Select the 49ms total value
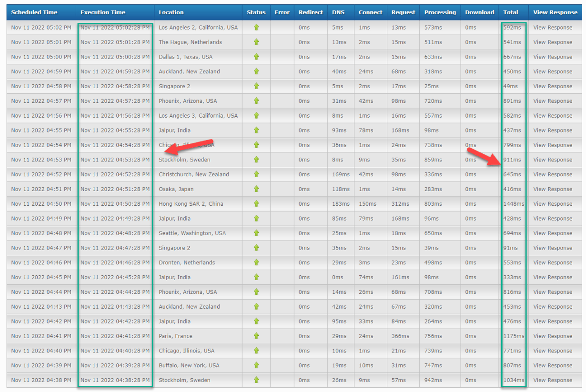This screenshot has height=392, width=586. (x=510, y=86)
